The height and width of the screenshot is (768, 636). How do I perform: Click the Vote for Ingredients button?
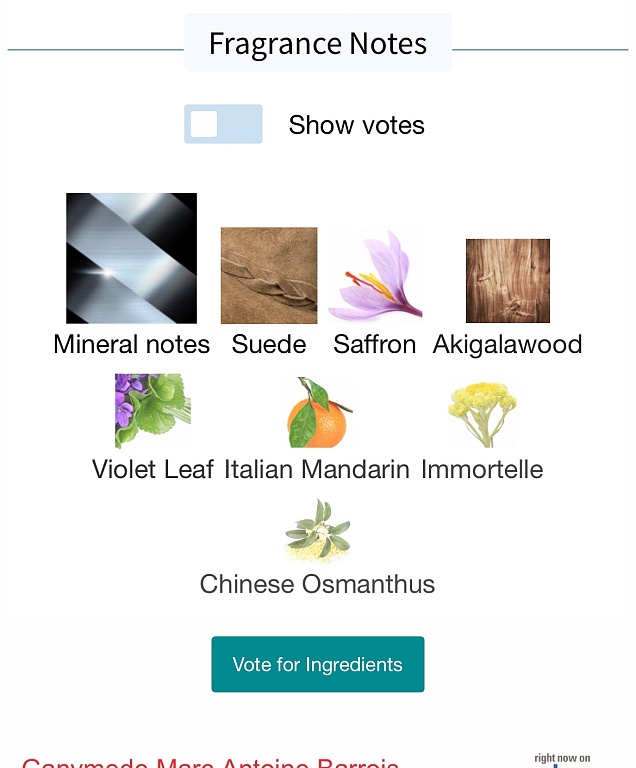click(318, 664)
